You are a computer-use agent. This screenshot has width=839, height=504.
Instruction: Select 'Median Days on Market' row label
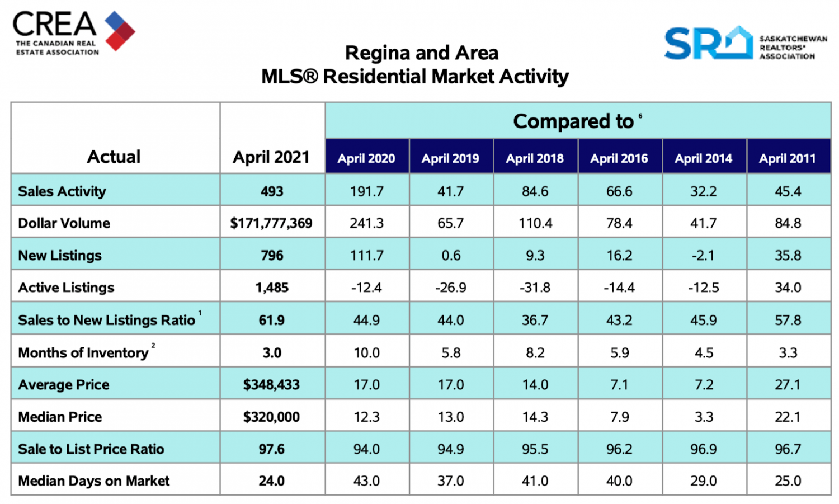(x=93, y=481)
